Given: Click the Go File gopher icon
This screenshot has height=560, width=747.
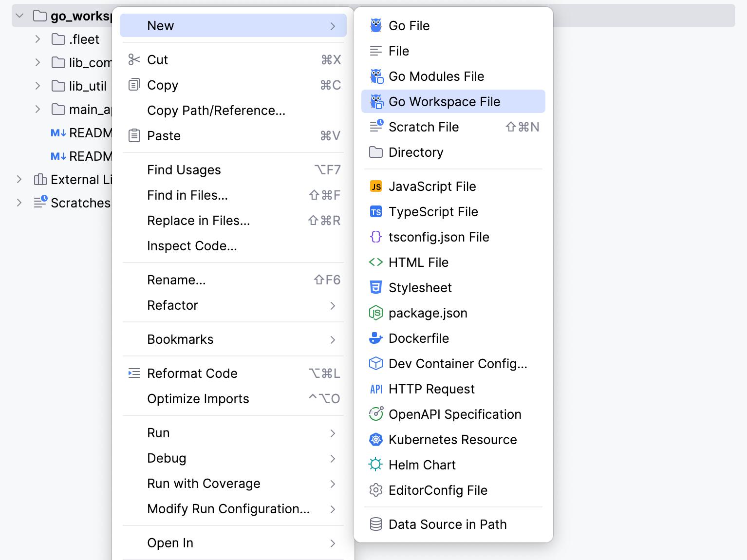Looking at the screenshot, I should 376,26.
